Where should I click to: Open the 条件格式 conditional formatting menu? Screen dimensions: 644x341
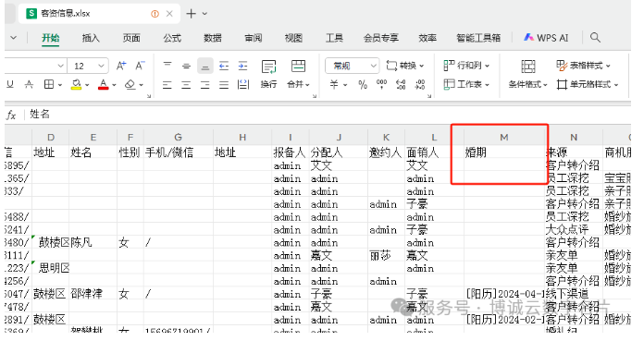pos(528,74)
